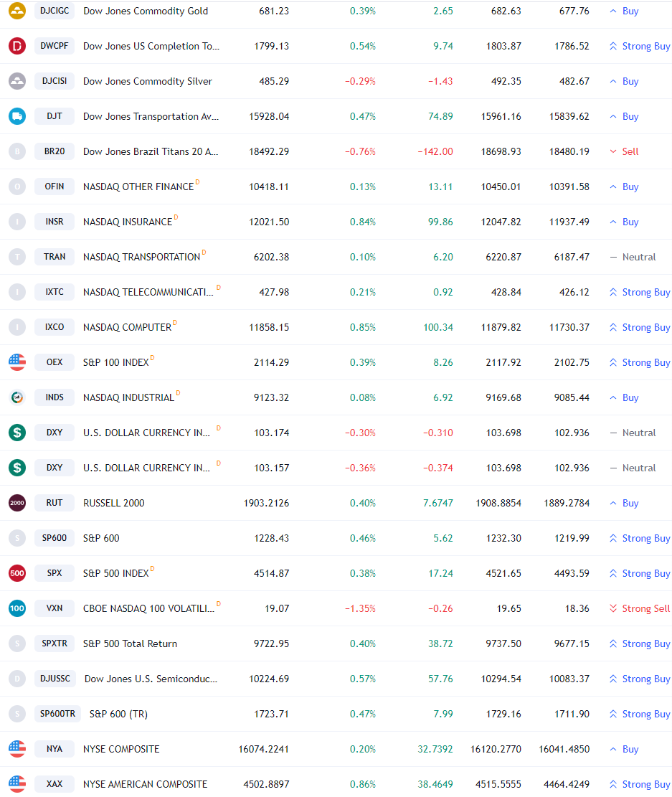672x797 pixels.
Task: Click Buy rating for INDS
Action: 624,397
